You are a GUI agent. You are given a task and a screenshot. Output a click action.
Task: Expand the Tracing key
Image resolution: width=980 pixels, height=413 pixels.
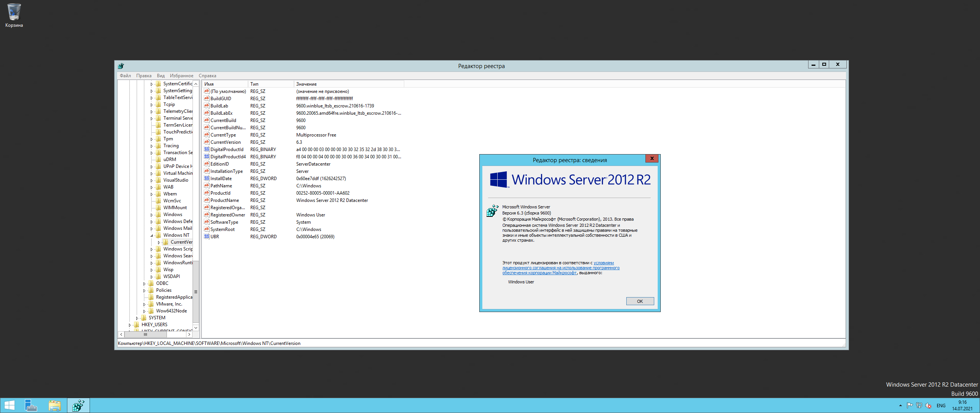tap(152, 146)
